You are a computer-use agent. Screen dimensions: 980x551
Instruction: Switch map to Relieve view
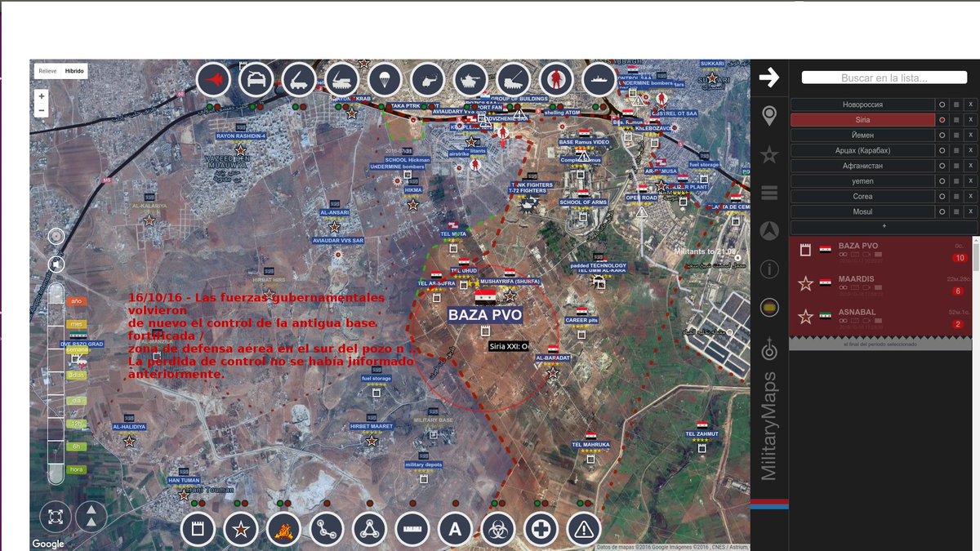[47, 71]
